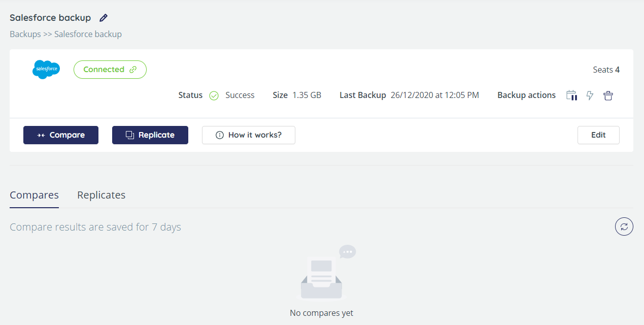Click the No compares yet message
The height and width of the screenshot is (325, 644).
[x=321, y=313]
